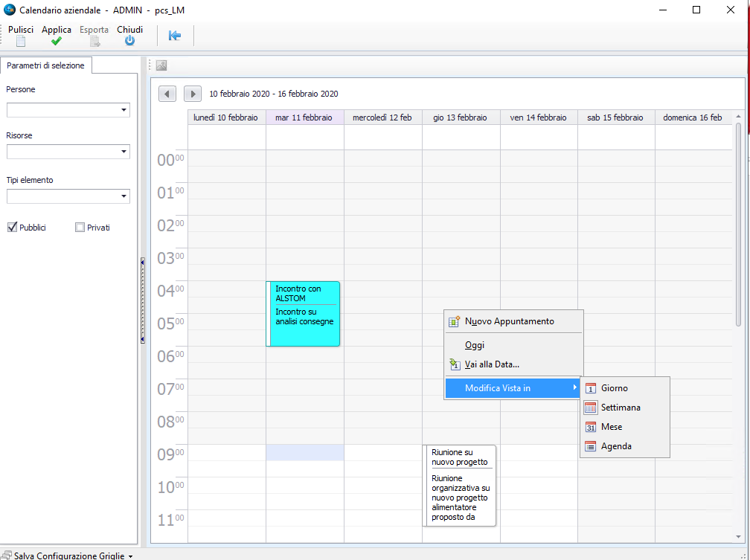Switch to Settimana view in submenu
750x560 pixels.
point(621,408)
